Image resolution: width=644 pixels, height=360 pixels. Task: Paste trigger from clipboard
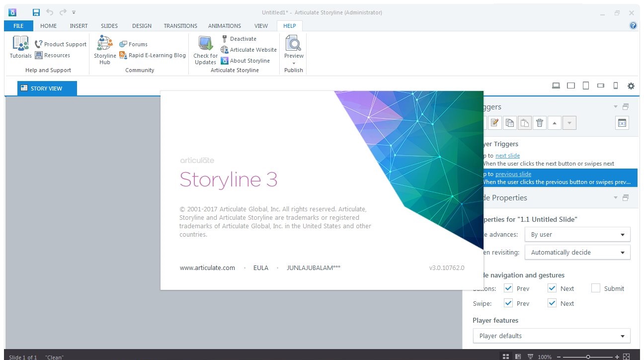coord(525,123)
